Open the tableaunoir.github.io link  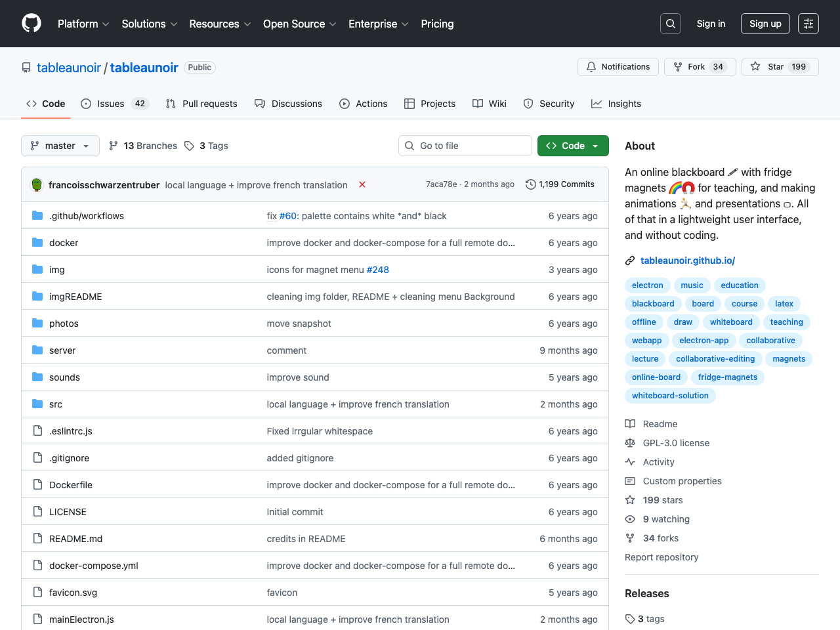click(x=687, y=261)
